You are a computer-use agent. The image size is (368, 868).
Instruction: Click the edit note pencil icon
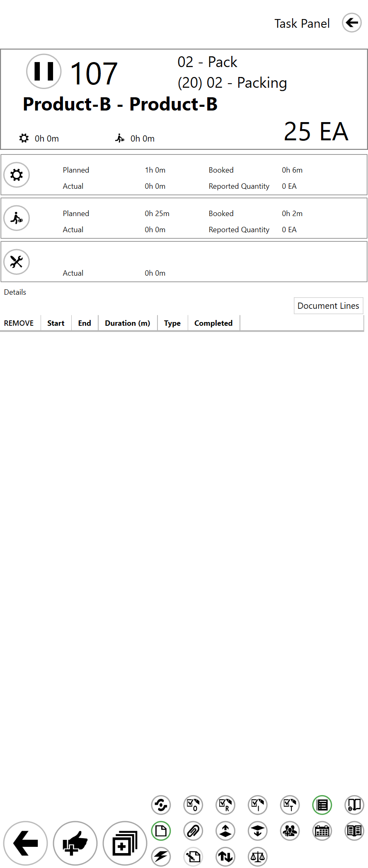tap(193, 856)
